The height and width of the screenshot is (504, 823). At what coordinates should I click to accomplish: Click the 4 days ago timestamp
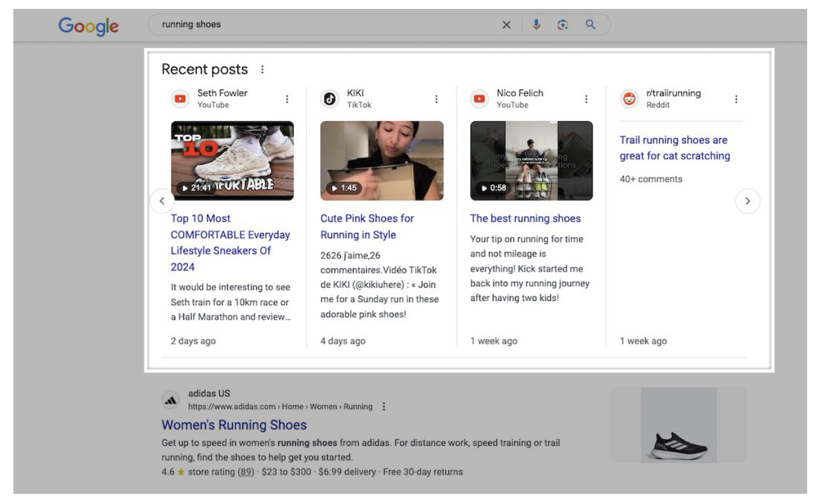(x=343, y=341)
